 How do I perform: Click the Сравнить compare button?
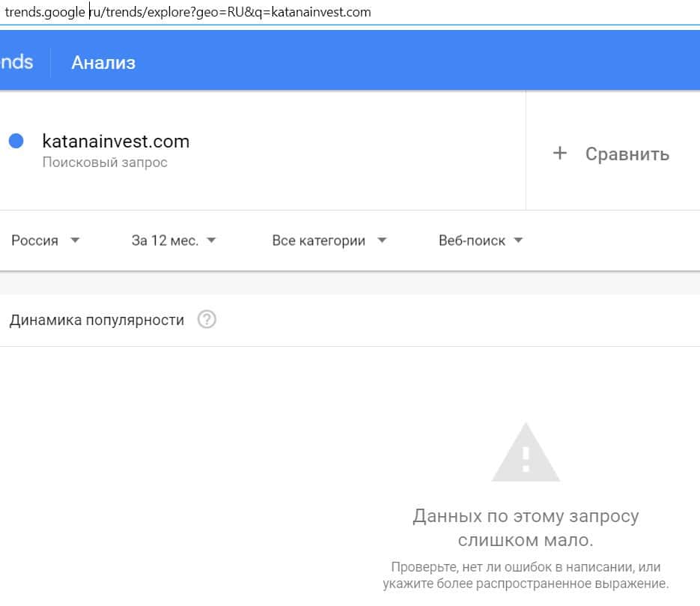click(627, 154)
